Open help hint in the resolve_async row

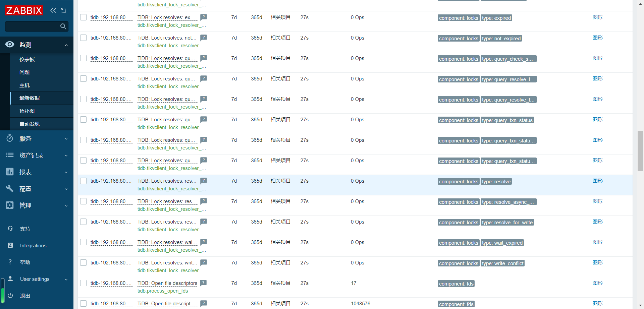coord(204,201)
